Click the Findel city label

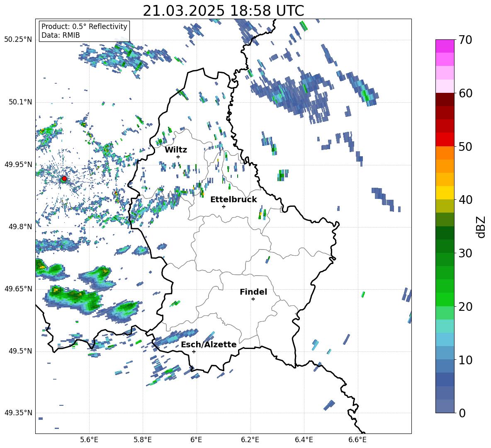pyautogui.click(x=253, y=292)
